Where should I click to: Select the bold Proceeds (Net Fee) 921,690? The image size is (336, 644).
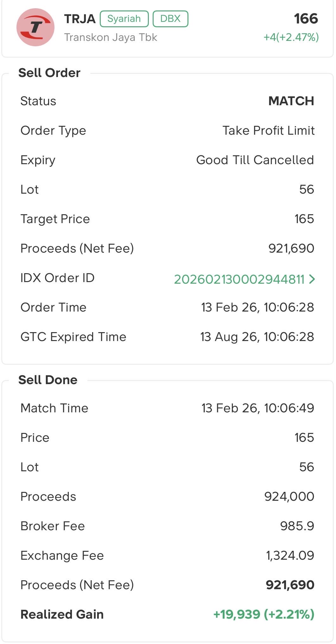pyautogui.click(x=290, y=585)
